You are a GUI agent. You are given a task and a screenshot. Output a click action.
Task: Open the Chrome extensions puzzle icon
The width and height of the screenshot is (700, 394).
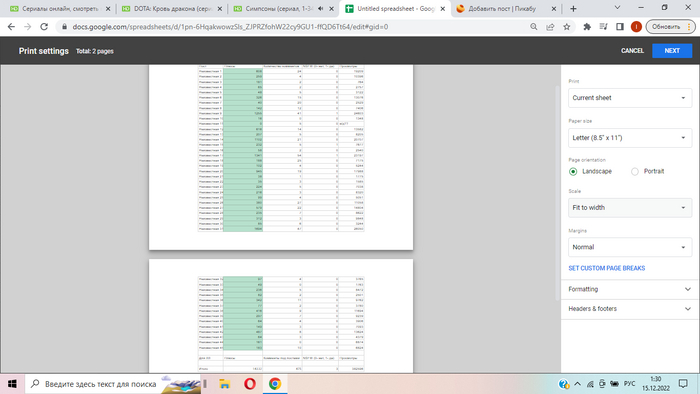tap(587, 27)
